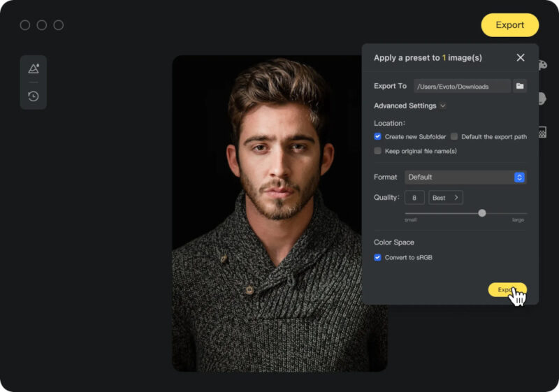Viewport: 559px width, 392px height.
Task: Click the yellow Export button at top right
Action: (509, 25)
